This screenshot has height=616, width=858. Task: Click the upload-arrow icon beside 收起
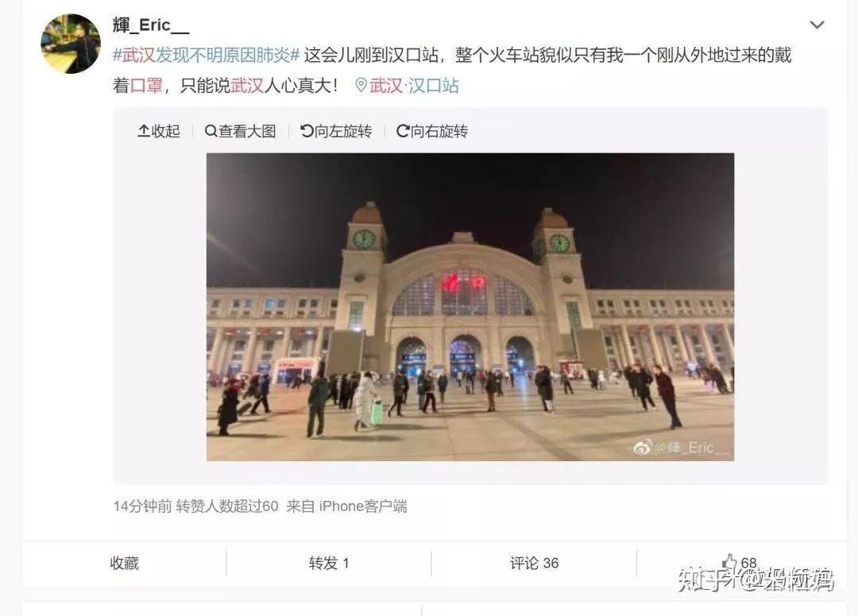click(143, 131)
